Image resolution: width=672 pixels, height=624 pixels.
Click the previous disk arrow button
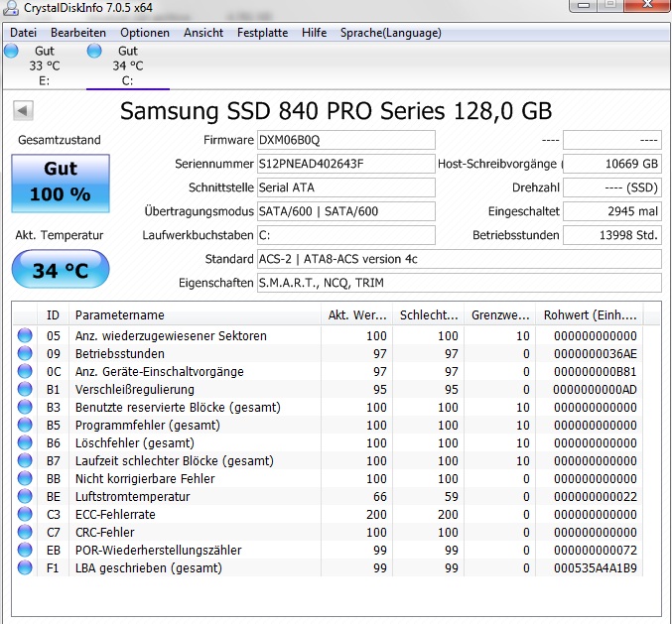(23, 111)
